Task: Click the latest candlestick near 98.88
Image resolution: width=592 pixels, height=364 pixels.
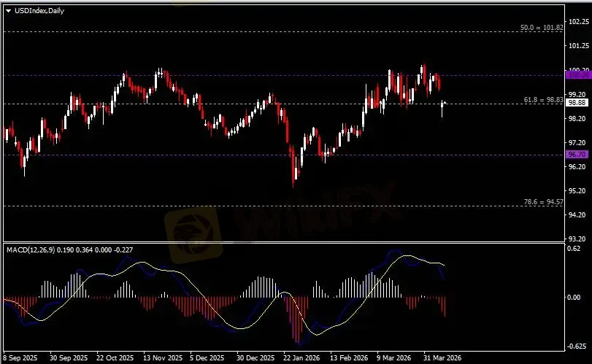Action: coord(445,105)
